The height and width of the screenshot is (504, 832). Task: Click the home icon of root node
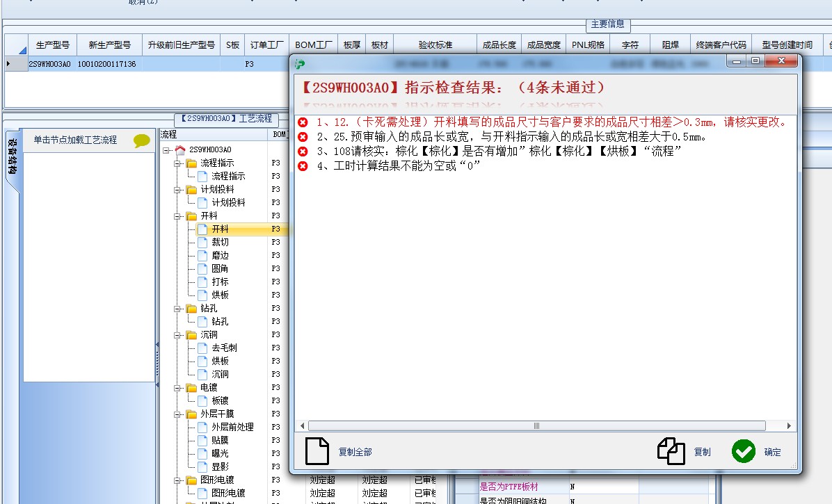[x=180, y=149]
